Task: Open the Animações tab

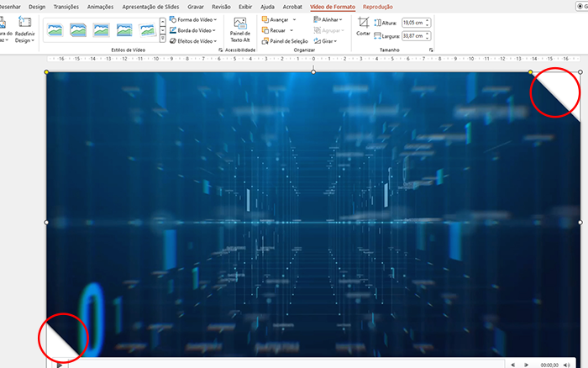Action: [x=100, y=6]
